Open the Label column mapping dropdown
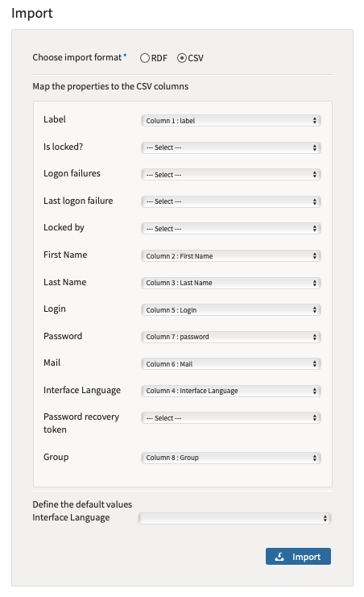This screenshot has height=597, width=364. click(x=231, y=121)
